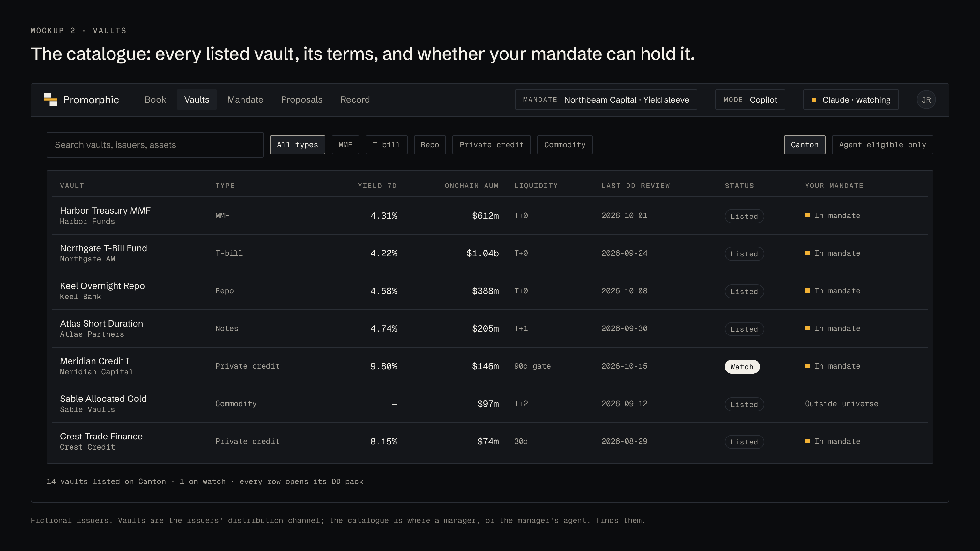Open the Keel Overnight Repo vault
Image resolution: width=980 pixels, height=551 pixels.
tap(490, 291)
